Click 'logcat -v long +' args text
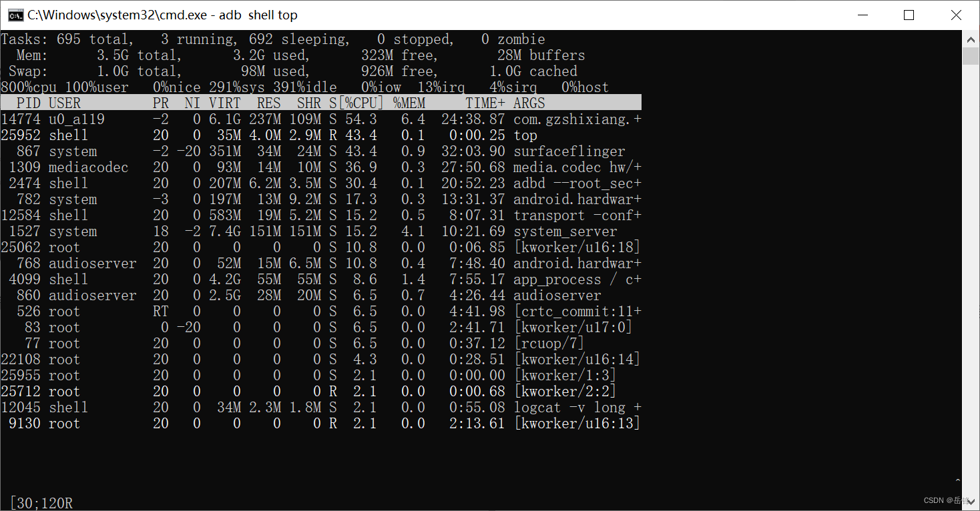 tap(577, 408)
